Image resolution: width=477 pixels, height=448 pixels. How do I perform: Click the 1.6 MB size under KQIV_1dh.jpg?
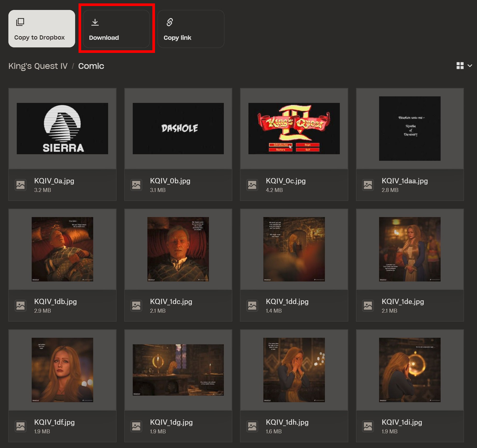274,432
